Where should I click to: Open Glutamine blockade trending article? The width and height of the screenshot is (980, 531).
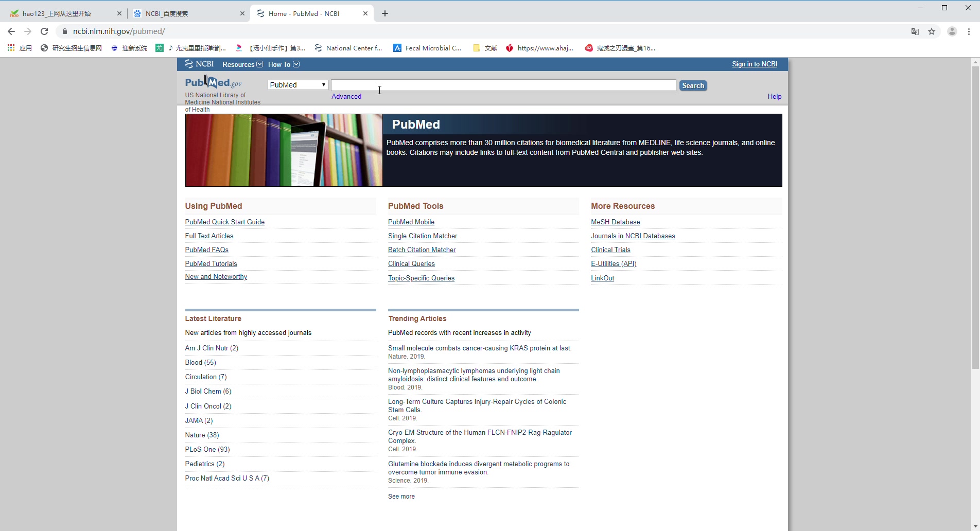coord(479,468)
